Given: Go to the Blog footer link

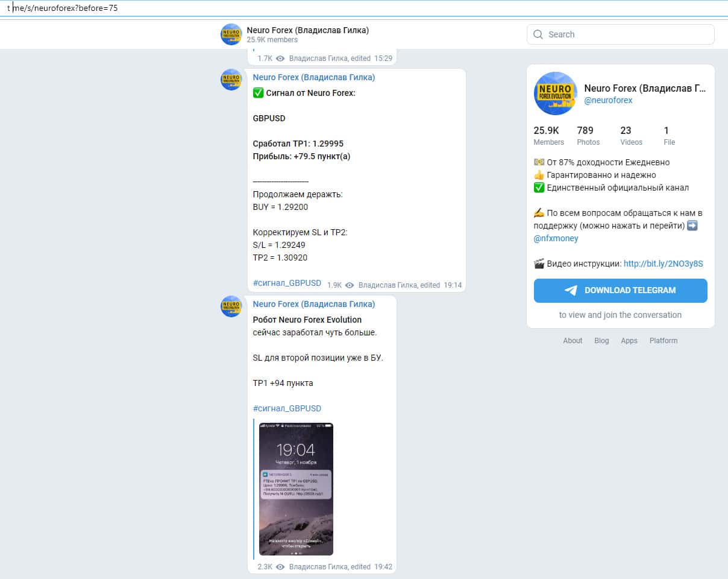Looking at the screenshot, I should click(x=601, y=341).
